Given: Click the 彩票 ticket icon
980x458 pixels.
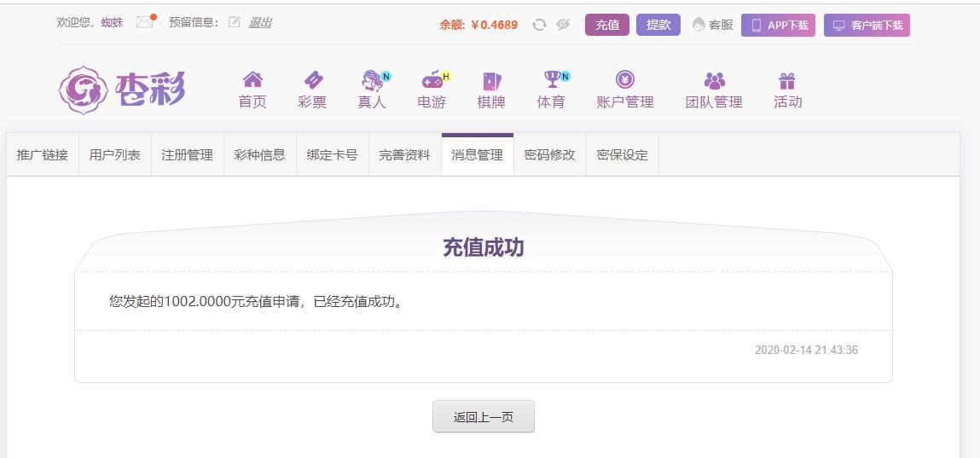Looking at the screenshot, I should coord(313,80).
